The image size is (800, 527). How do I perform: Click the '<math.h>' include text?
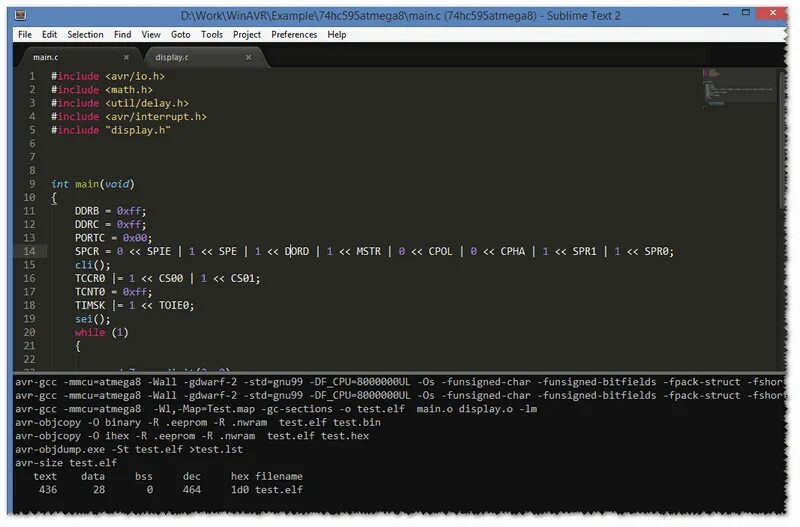[129, 89]
